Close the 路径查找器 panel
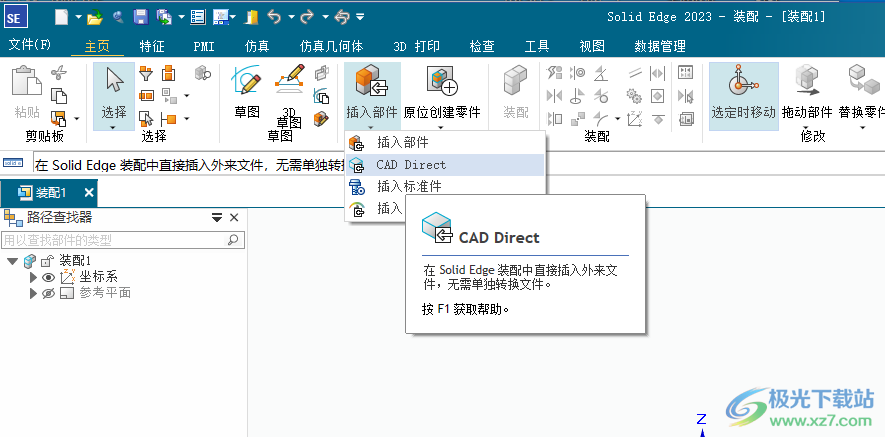The height and width of the screenshot is (437, 885). [x=234, y=218]
